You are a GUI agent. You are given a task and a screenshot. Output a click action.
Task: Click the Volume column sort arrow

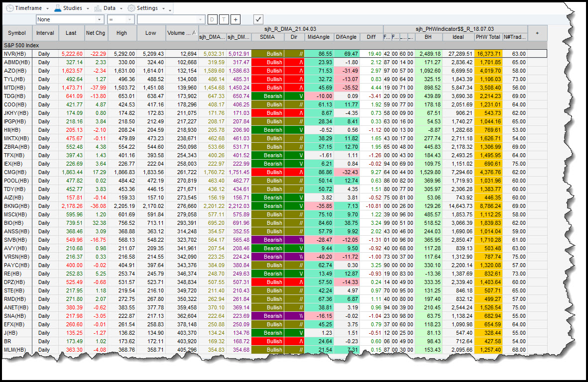(x=194, y=33)
